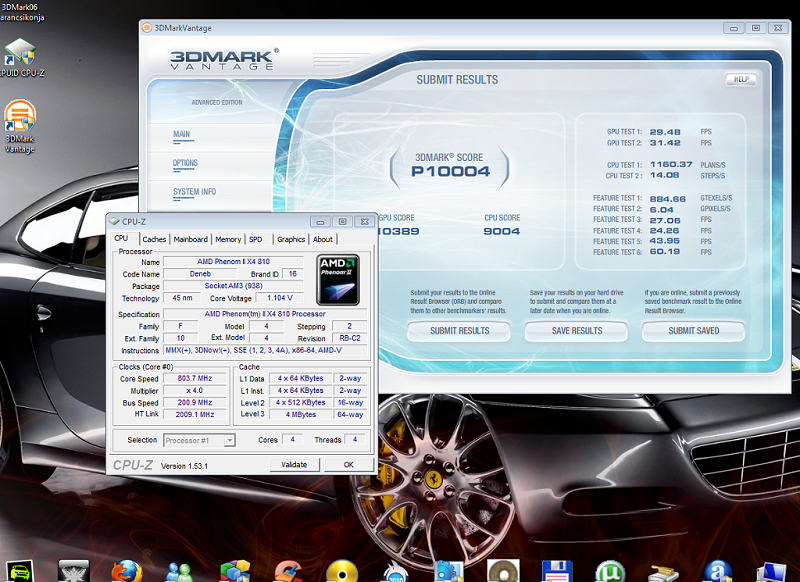
Task: Click the HELP button in 3DMark Vantage
Action: [741, 79]
